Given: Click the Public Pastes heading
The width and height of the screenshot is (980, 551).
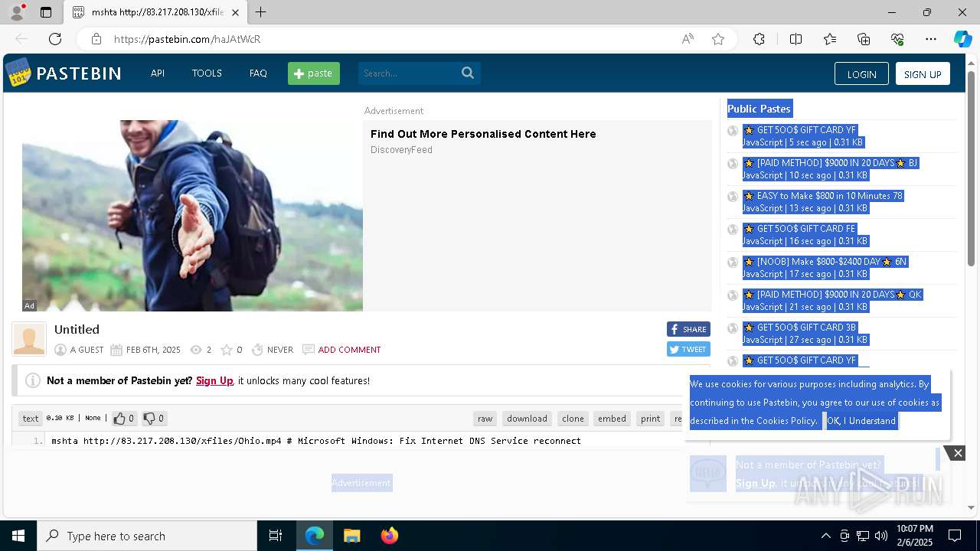Looking at the screenshot, I should (x=759, y=109).
